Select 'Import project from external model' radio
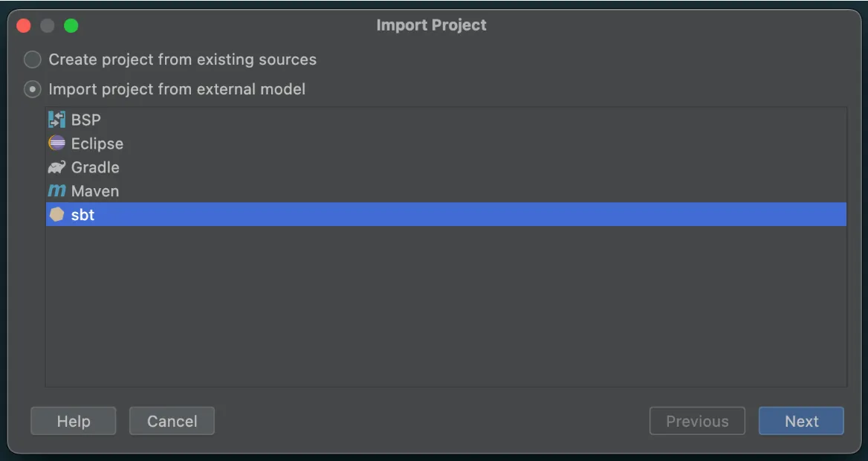This screenshot has width=868, height=461. pyautogui.click(x=33, y=89)
